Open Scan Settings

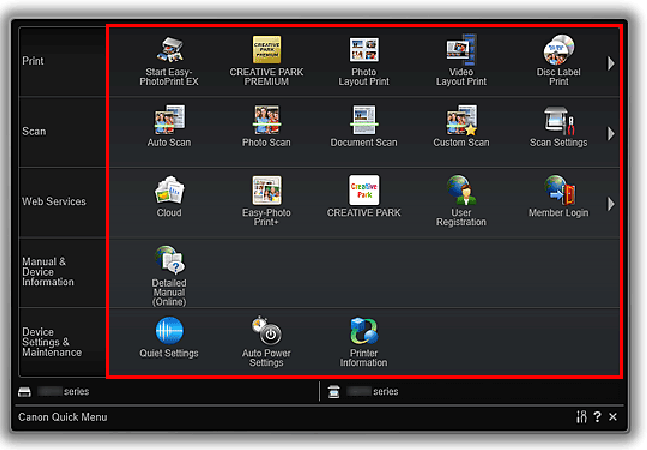click(x=559, y=126)
